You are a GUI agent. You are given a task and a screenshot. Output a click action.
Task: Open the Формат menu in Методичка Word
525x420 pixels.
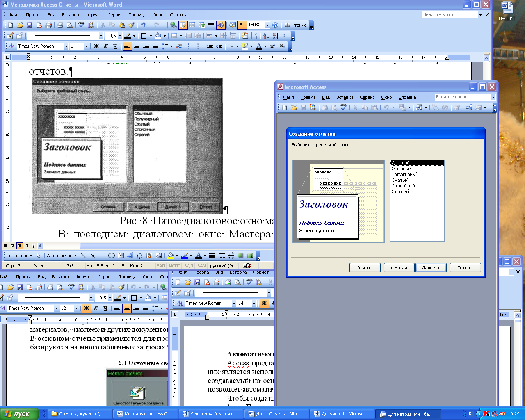93,15
